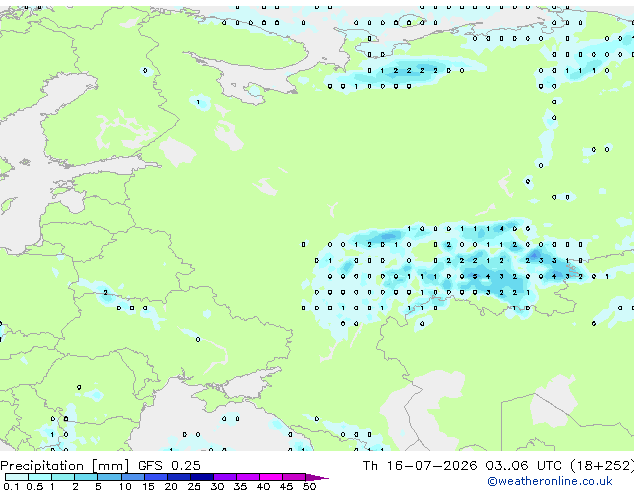Viewport: 634px width, 490px height.
Task: Click the 45–50 mm dark magenta swatch
Action: point(294,477)
